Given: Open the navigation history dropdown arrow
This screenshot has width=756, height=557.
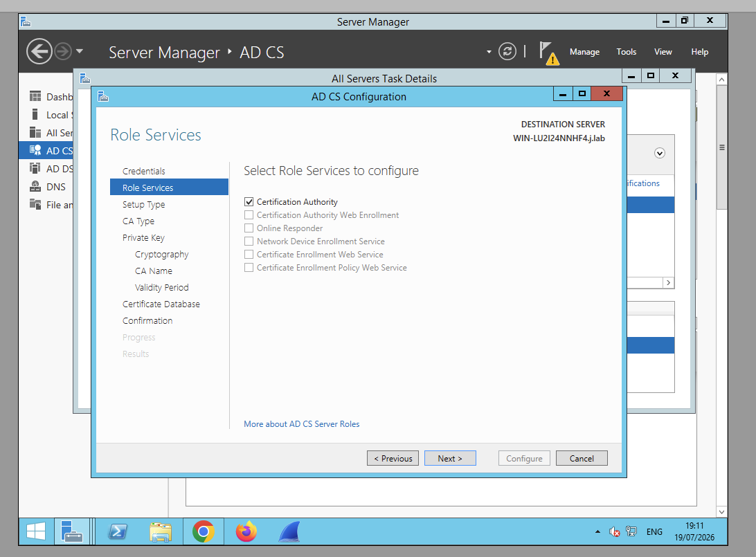Looking at the screenshot, I should [x=80, y=51].
